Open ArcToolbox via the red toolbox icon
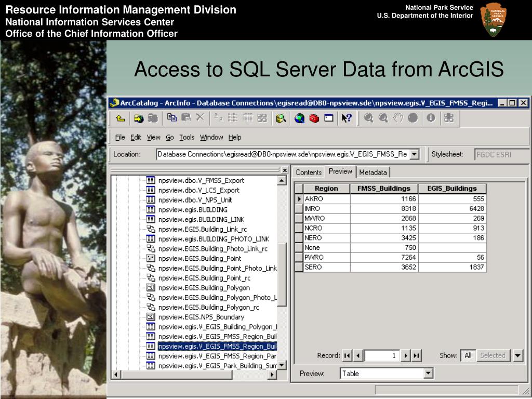 [x=314, y=118]
